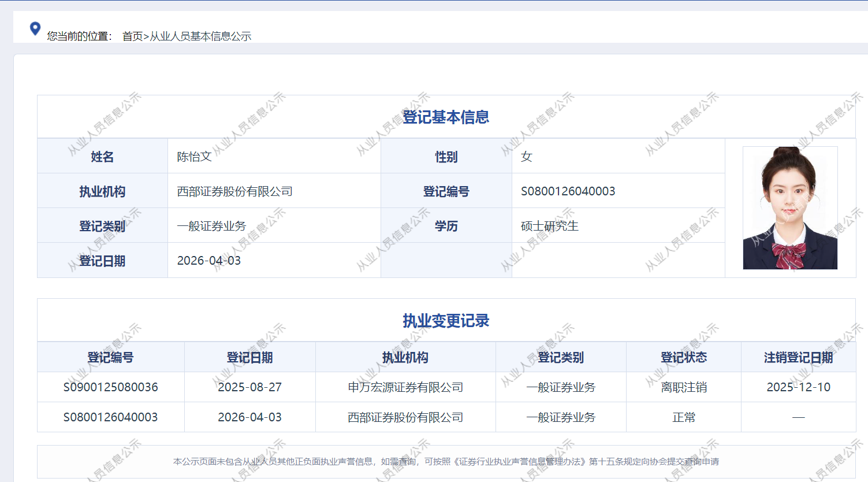Click the footer disclaimer about 证券行业执业声誉信息管理办法
This screenshot has height=482, width=868.
point(446,462)
